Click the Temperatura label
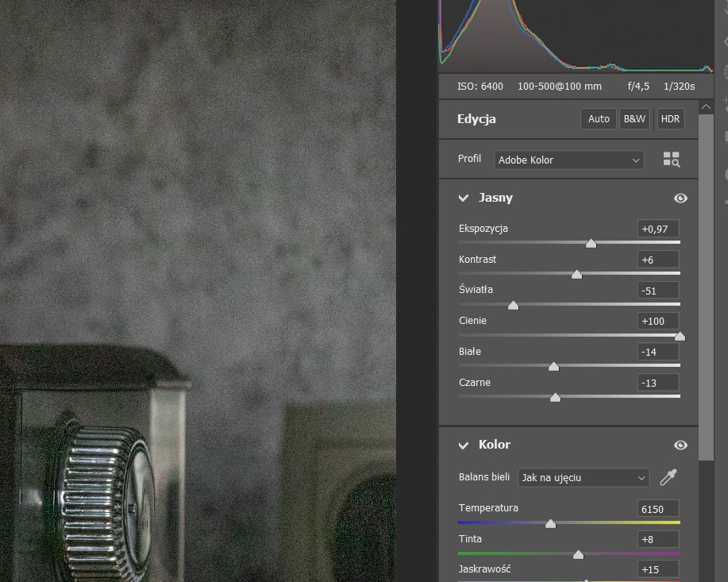The width and height of the screenshot is (728, 582). [x=488, y=507]
